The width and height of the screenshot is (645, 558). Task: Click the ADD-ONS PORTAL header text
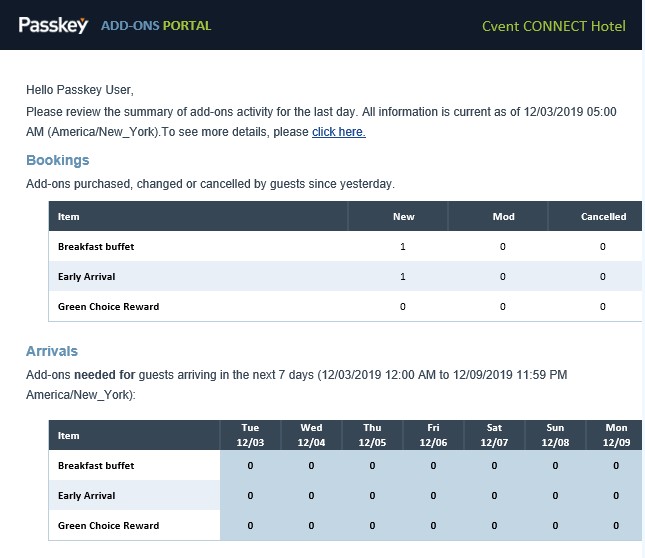pyautogui.click(x=156, y=26)
